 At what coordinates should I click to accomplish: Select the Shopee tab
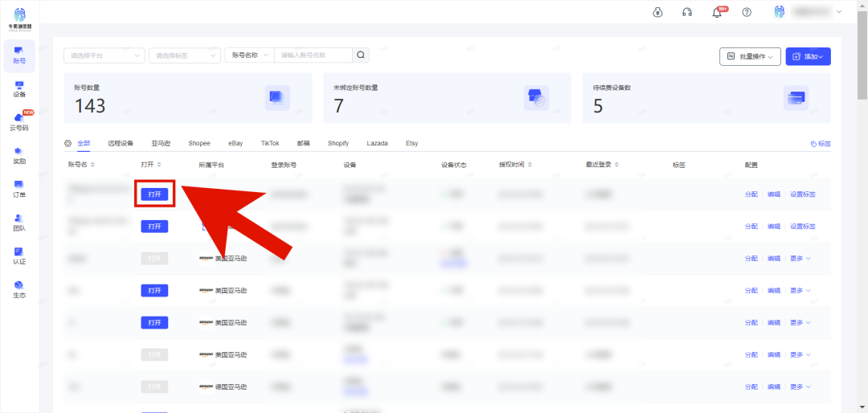[199, 143]
